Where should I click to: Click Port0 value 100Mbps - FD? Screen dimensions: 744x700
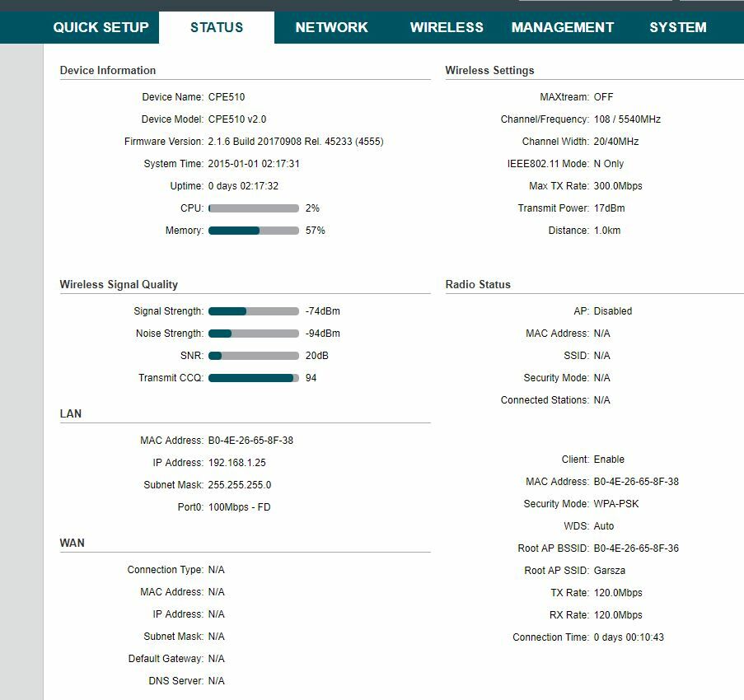pos(239,507)
